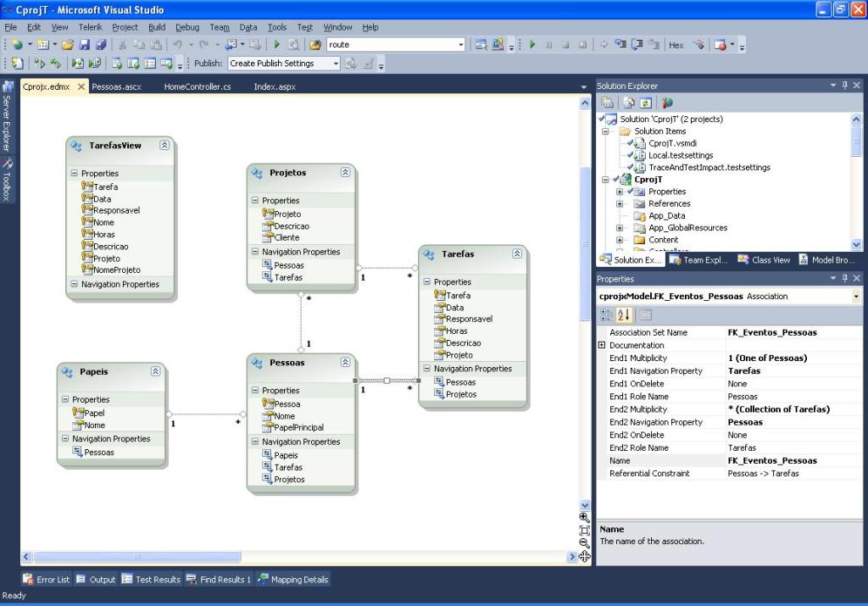Start debugging with the green play icon
The width and height of the screenshot is (868, 606).
click(x=277, y=45)
